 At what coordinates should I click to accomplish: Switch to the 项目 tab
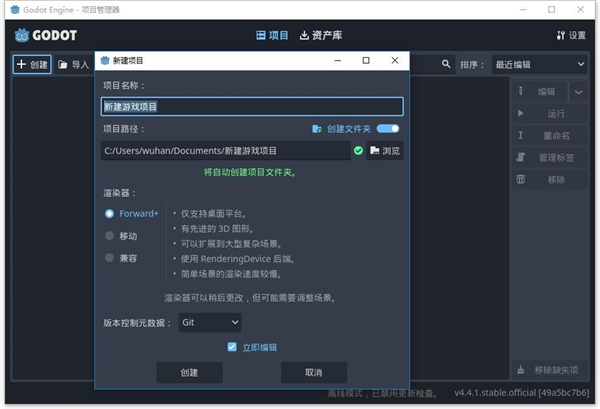click(272, 35)
